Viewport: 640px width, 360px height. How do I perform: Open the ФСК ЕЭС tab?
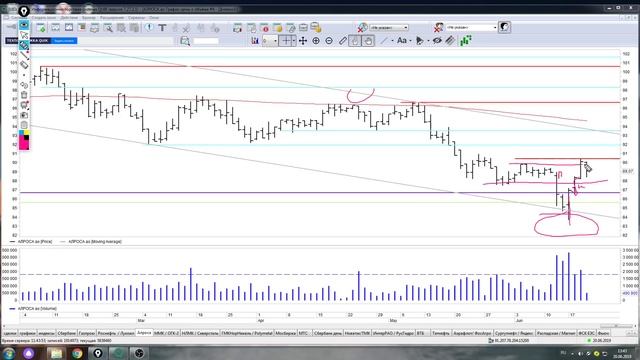[x=587, y=333]
